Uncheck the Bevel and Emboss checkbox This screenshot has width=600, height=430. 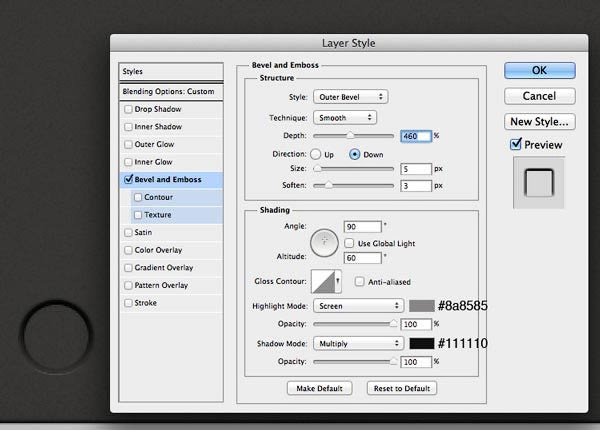coord(129,179)
